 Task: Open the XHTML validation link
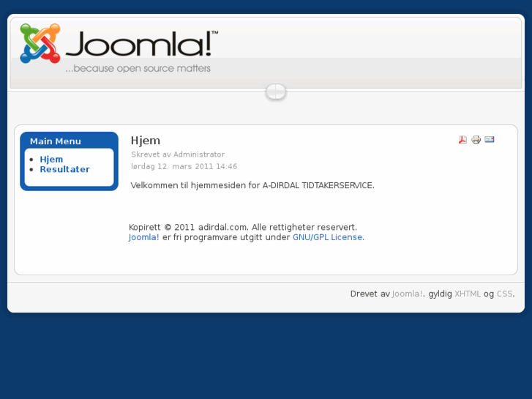point(468,294)
